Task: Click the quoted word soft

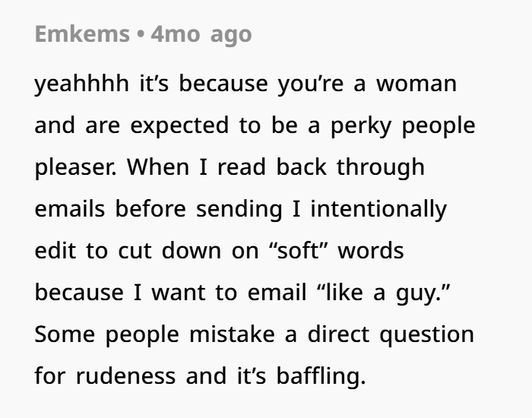Action: (x=299, y=250)
